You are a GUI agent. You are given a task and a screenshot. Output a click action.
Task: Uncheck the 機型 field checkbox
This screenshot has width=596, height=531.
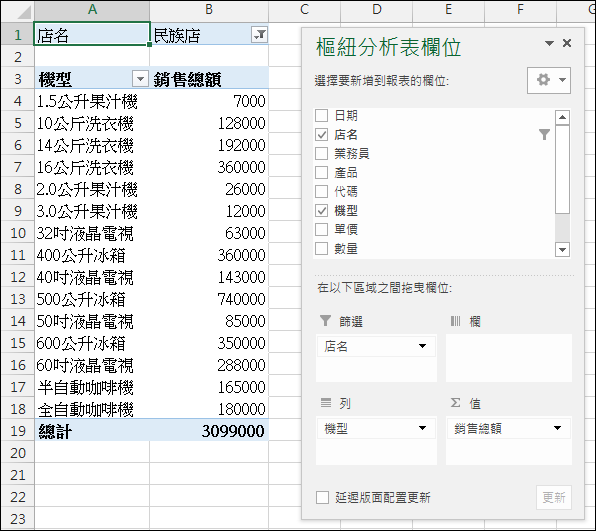[322, 210]
